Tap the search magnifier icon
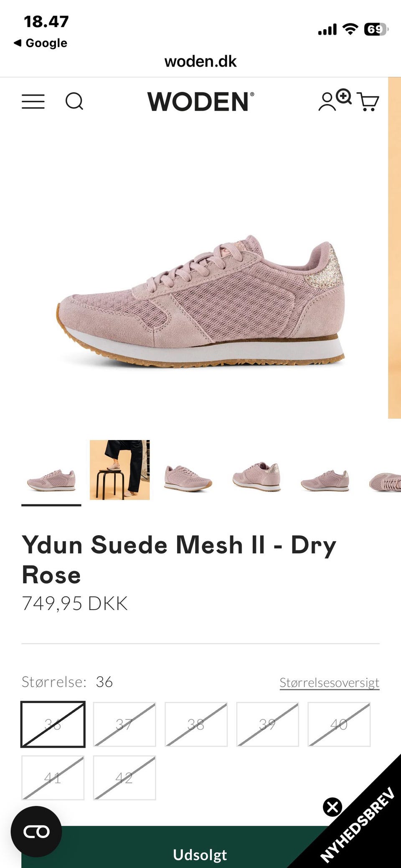Image resolution: width=401 pixels, height=868 pixels. (74, 101)
